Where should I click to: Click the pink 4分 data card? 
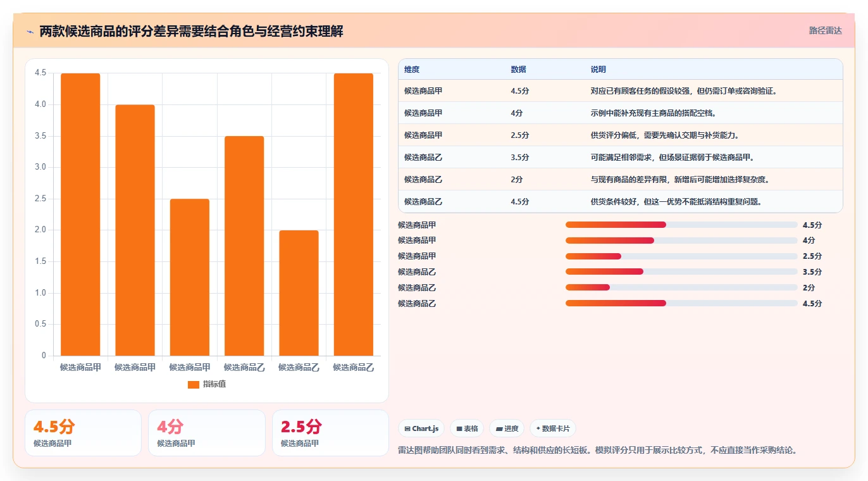point(207,433)
